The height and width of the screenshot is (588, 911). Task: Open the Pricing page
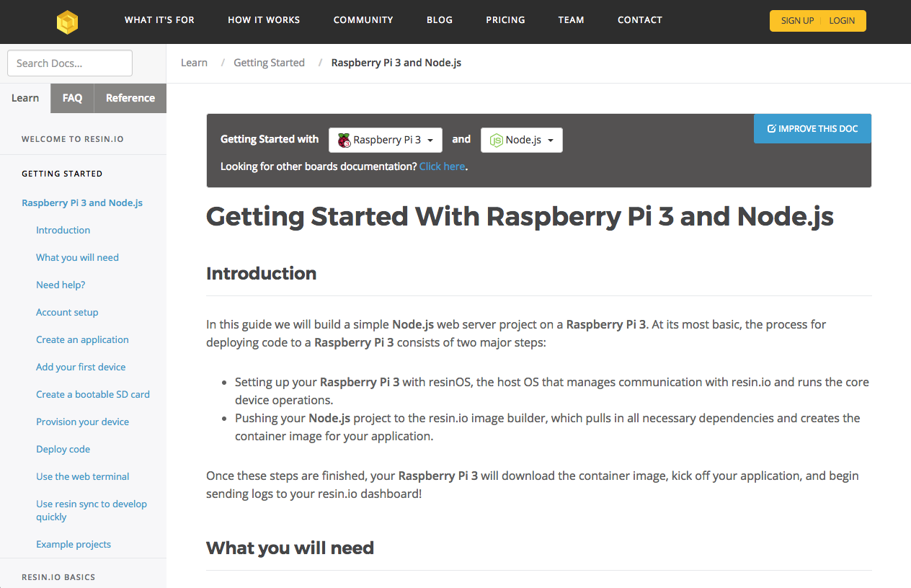[505, 20]
